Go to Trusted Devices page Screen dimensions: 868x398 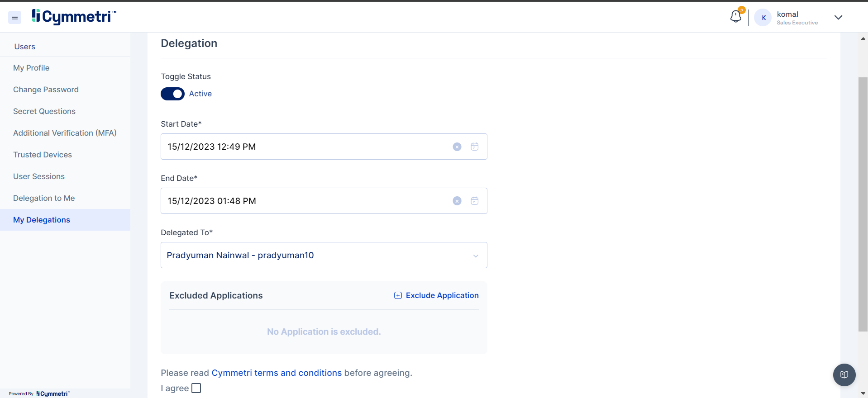tap(43, 155)
